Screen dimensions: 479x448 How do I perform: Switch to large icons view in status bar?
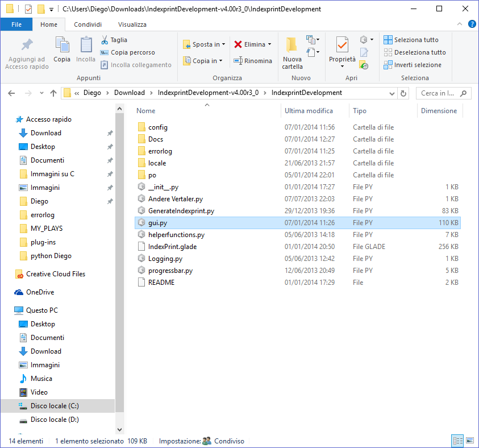pos(470,441)
